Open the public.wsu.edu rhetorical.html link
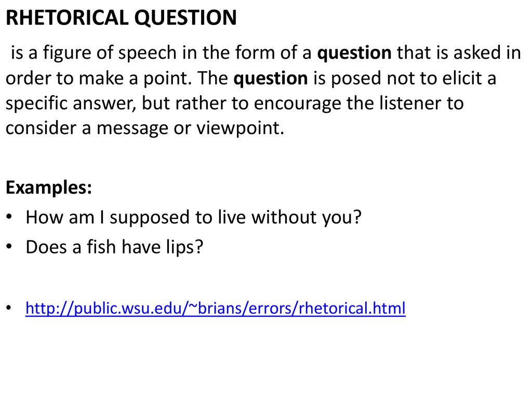The width and height of the screenshot is (532, 399). click(x=216, y=308)
